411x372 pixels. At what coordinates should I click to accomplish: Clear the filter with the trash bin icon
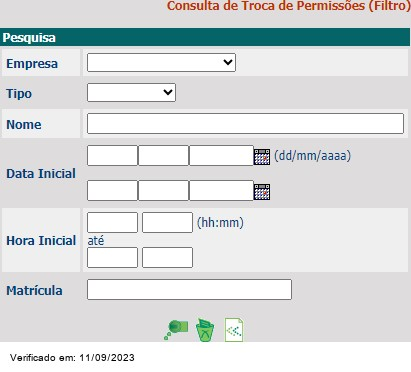[x=205, y=330]
